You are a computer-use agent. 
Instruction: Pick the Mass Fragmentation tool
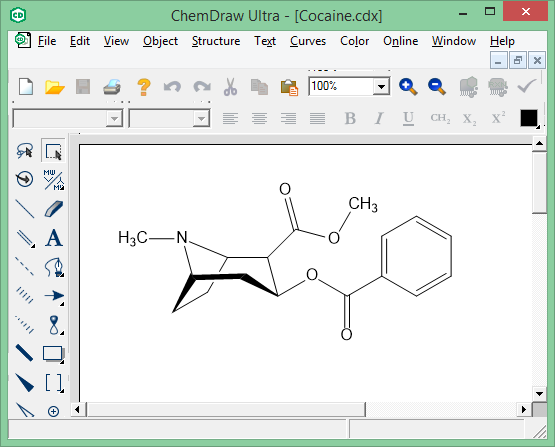(53, 179)
